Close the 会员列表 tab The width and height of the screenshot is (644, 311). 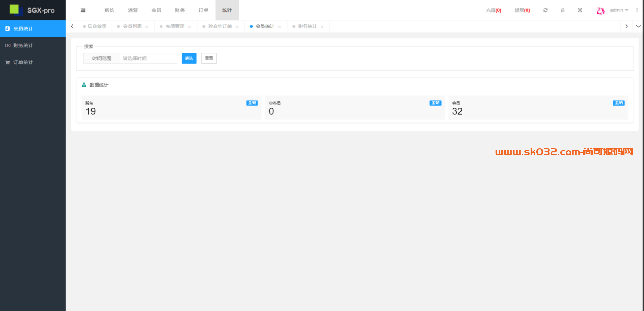pyautogui.click(x=147, y=27)
